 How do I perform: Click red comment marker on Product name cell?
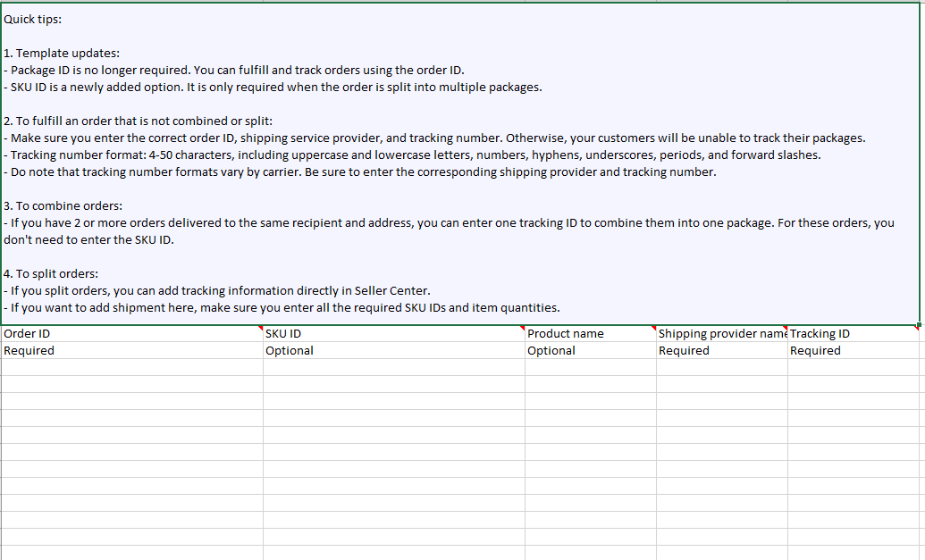click(x=653, y=329)
